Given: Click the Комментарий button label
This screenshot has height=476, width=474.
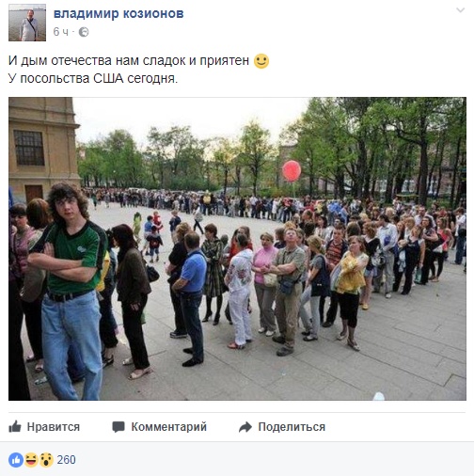Looking at the screenshot, I should point(169,427).
